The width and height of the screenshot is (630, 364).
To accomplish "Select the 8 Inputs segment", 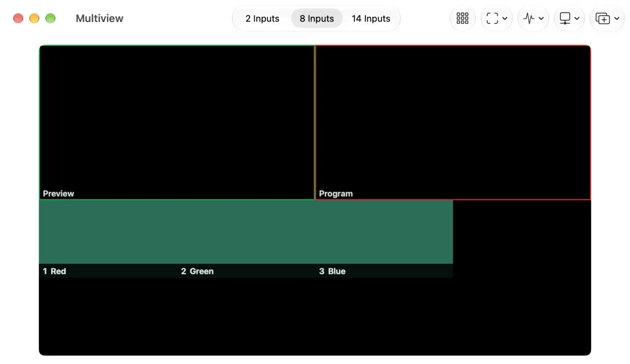I will coord(317,18).
